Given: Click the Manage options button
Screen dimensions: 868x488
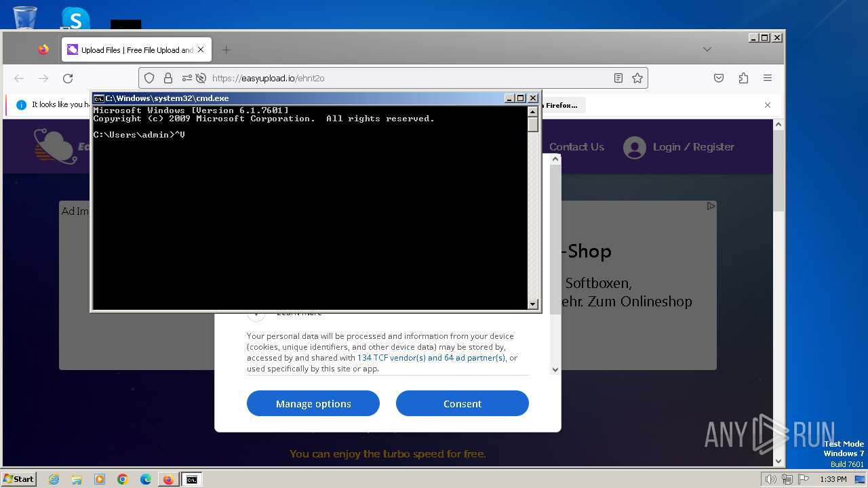Looking at the screenshot, I should (x=313, y=403).
